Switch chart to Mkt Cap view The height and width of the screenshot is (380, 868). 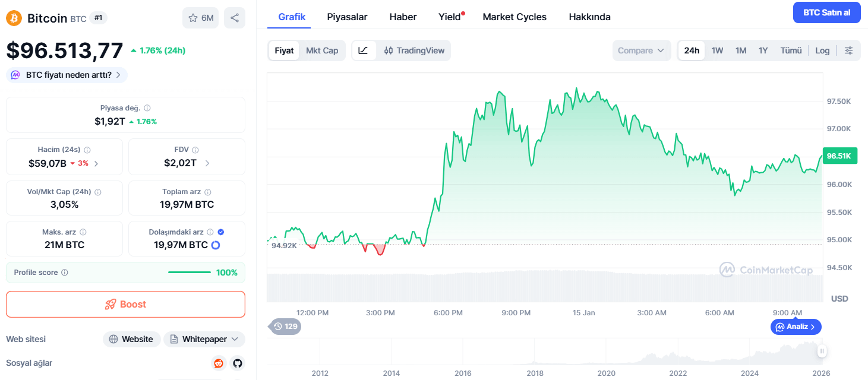coord(322,50)
